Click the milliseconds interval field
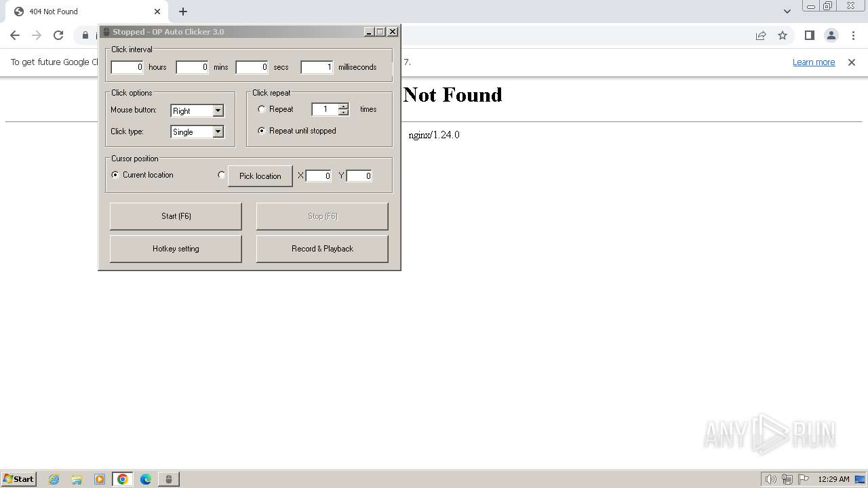Viewport: 868px width, 488px height. 317,67
